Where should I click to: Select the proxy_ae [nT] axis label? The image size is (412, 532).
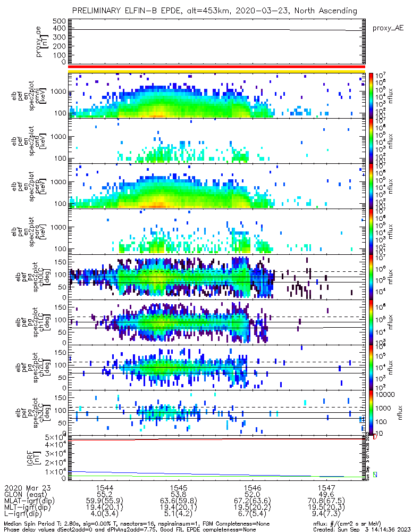(x=43, y=41)
